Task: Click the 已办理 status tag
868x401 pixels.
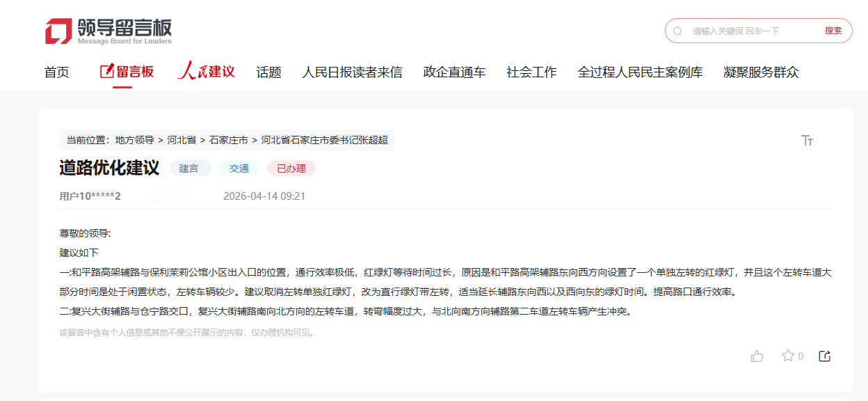Action: [291, 168]
